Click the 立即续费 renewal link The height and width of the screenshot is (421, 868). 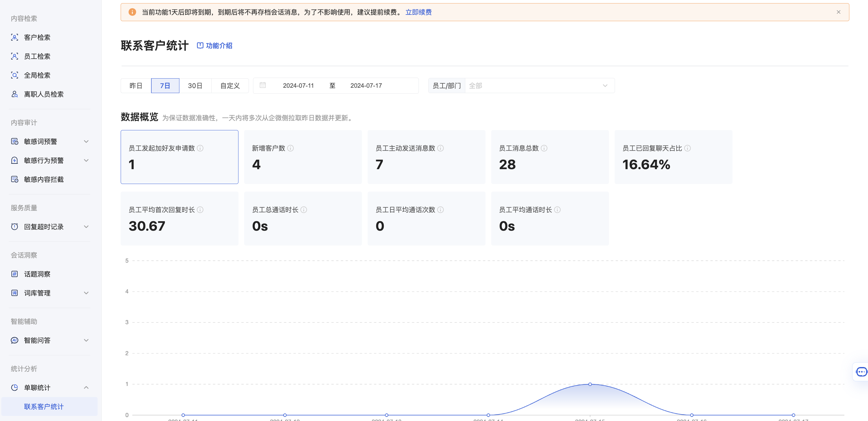418,12
